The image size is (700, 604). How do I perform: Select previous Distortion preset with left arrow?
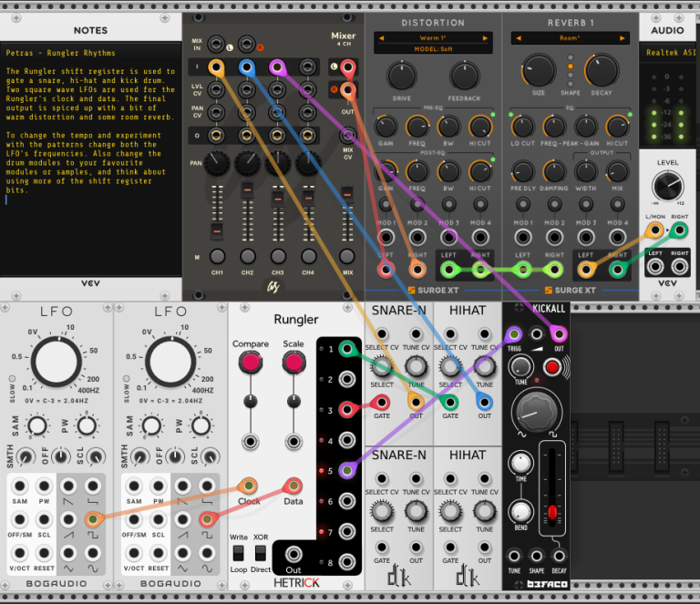click(381, 38)
